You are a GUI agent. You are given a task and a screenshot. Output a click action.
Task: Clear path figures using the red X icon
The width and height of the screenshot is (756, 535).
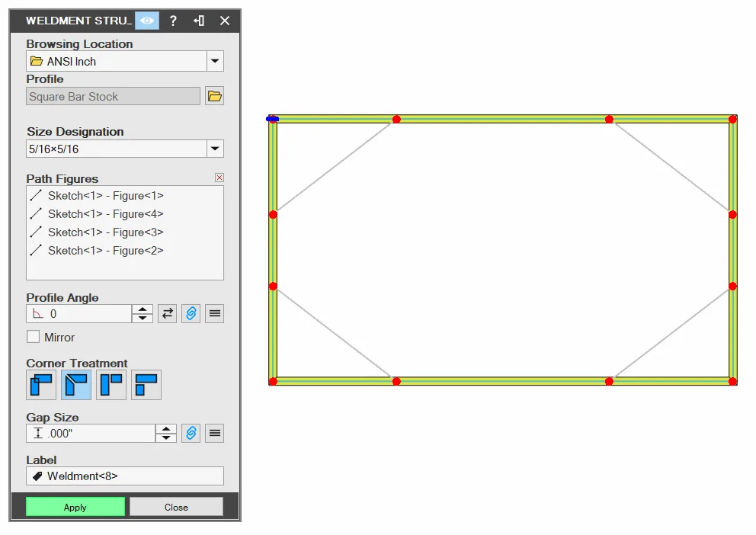coord(219,178)
